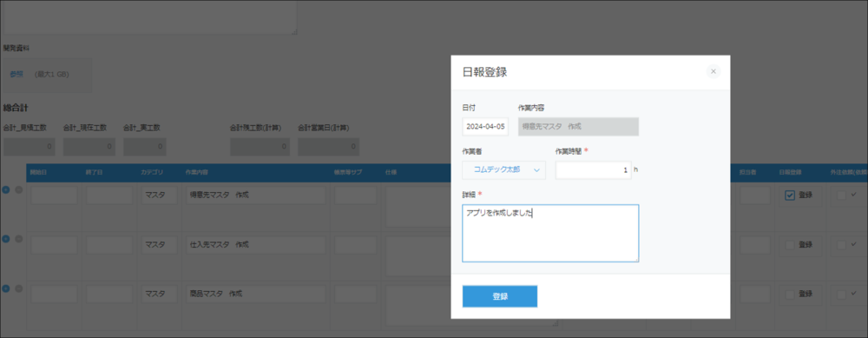Click the 作業内容 field reading 仕入先マスタ 作成
This screenshot has width=868, height=338.
coord(255,244)
